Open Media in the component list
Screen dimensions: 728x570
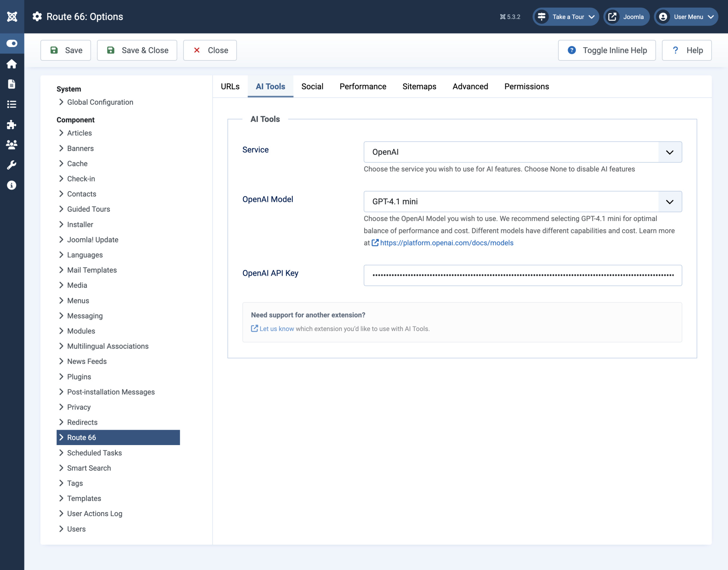coord(77,285)
